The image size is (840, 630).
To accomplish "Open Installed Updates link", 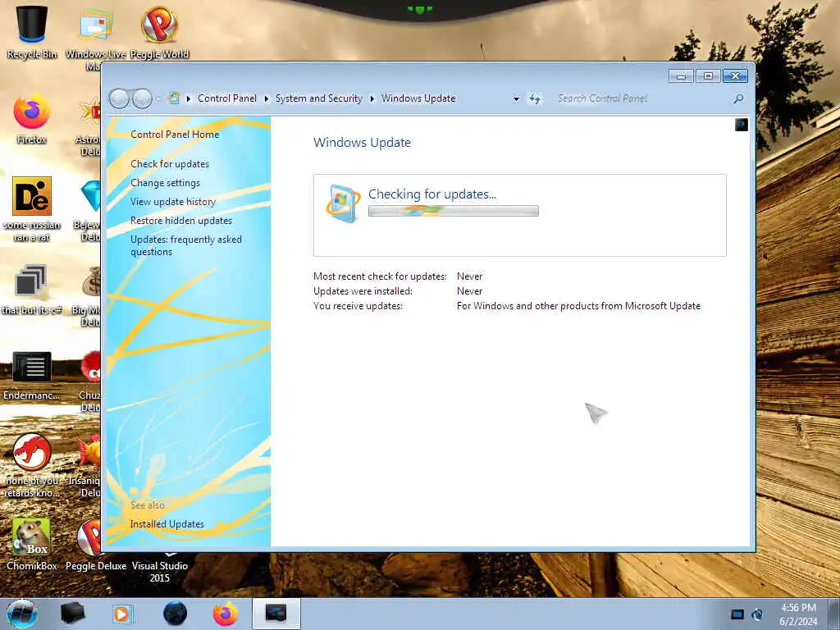I will [x=167, y=524].
